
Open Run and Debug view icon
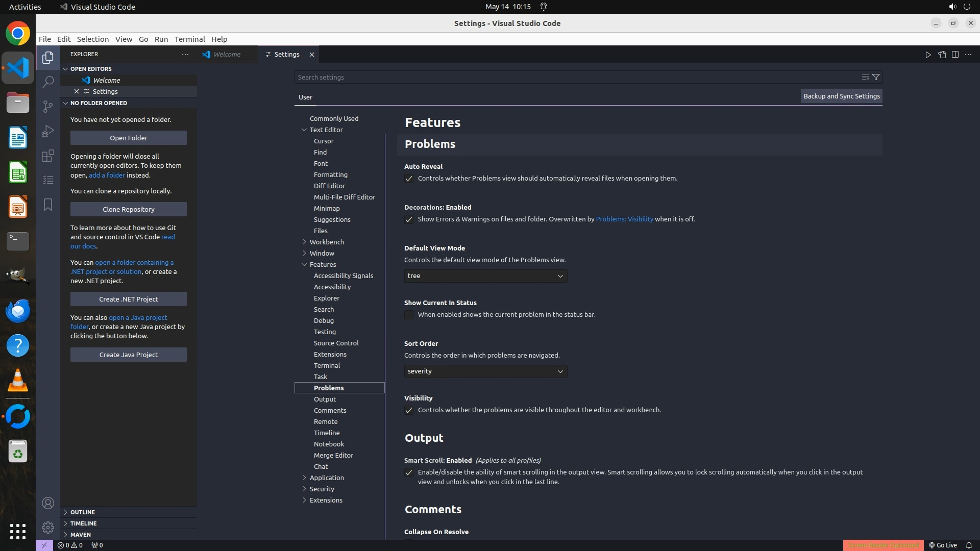point(48,131)
